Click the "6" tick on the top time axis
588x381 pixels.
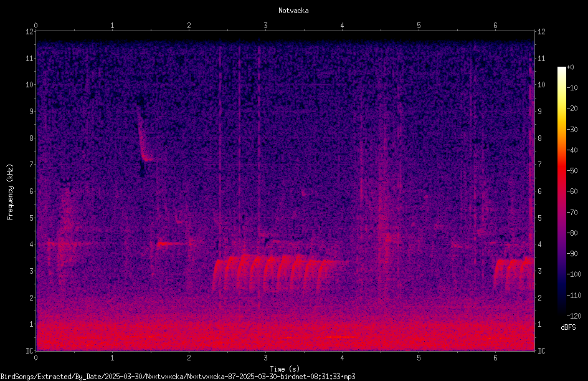[x=495, y=26]
